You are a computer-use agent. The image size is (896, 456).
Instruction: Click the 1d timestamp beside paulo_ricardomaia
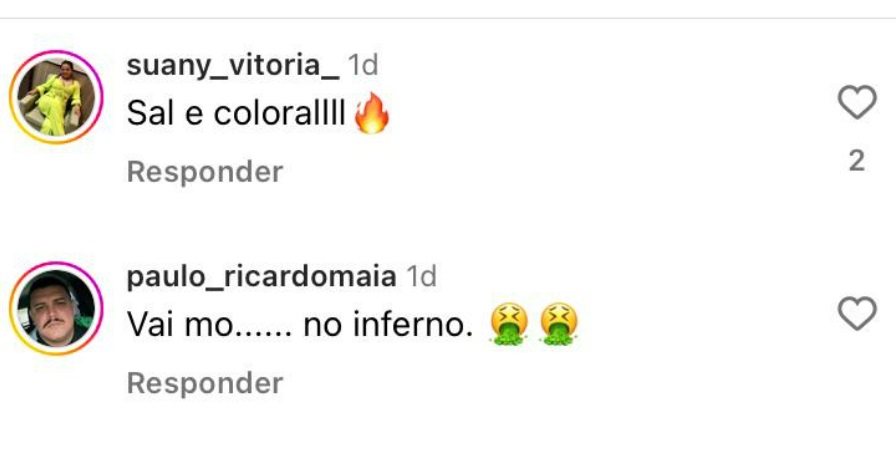point(422,277)
